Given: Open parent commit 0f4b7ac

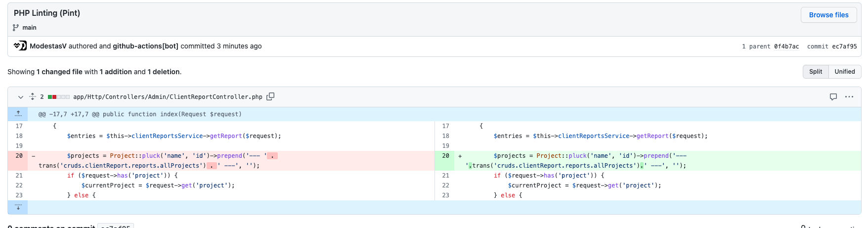Looking at the screenshot, I should [x=786, y=46].
